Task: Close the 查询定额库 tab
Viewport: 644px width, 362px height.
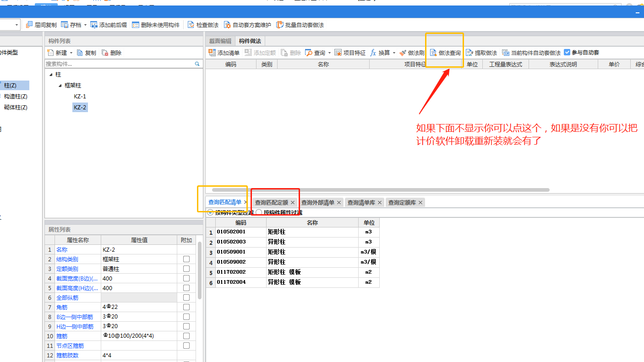Action: (420, 202)
